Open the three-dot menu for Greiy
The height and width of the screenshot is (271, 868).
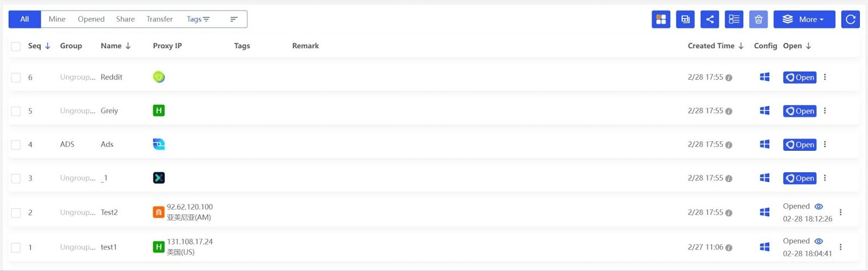[x=825, y=111]
